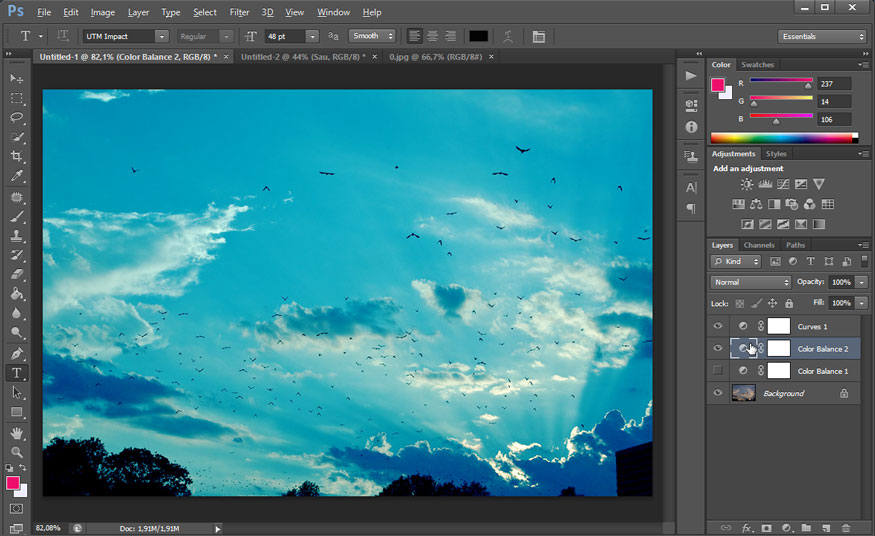Center align the text
The image size is (875, 536).
coord(432,36)
